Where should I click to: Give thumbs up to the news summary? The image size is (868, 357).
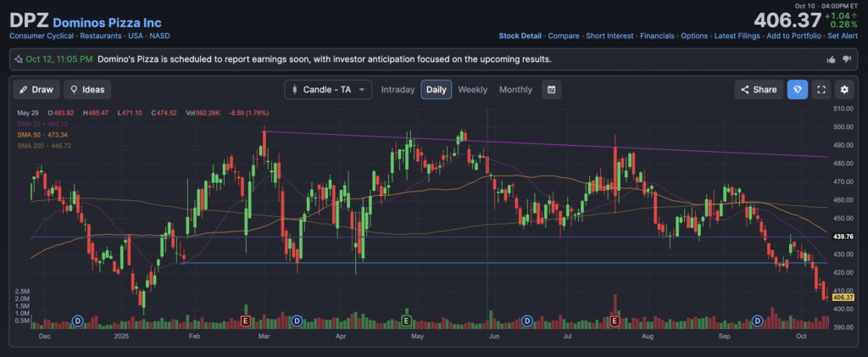click(831, 59)
